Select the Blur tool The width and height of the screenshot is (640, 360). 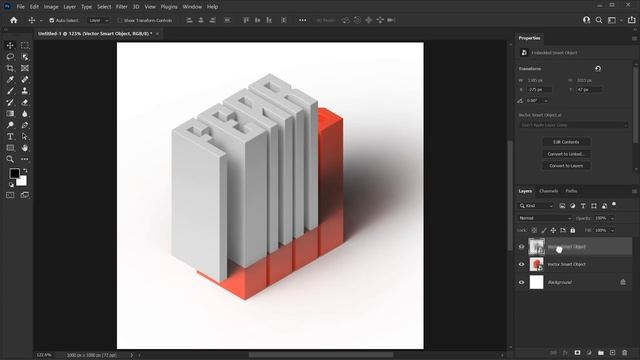(x=25, y=114)
